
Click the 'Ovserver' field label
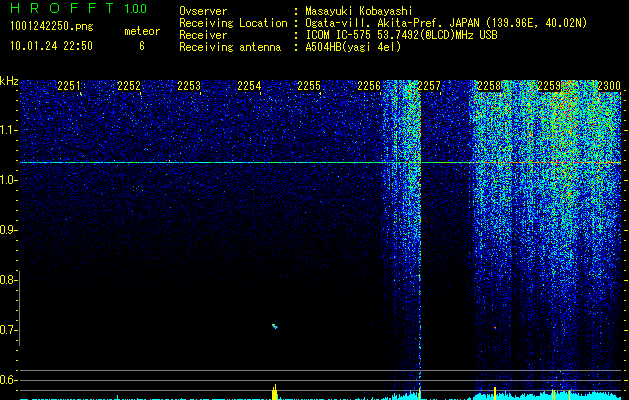coord(203,11)
